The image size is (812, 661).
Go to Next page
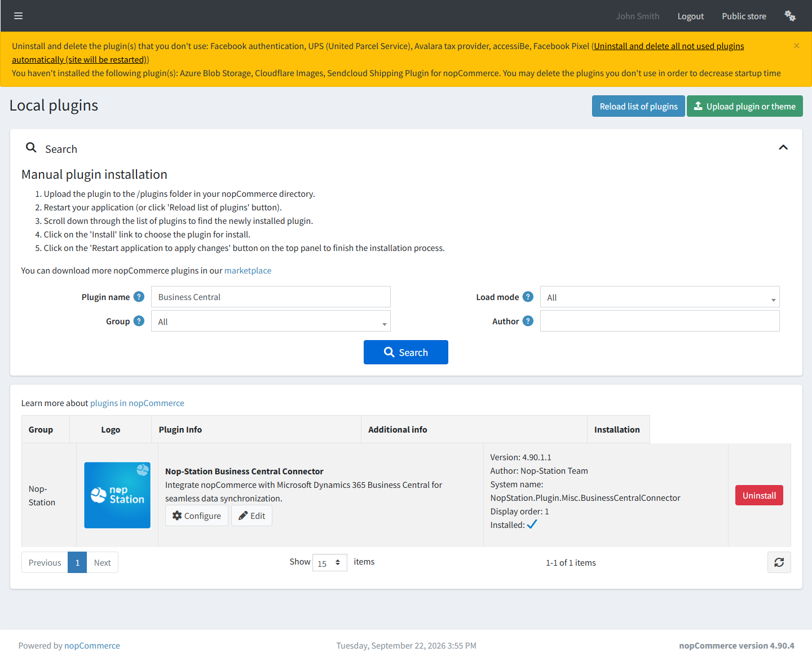102,562
